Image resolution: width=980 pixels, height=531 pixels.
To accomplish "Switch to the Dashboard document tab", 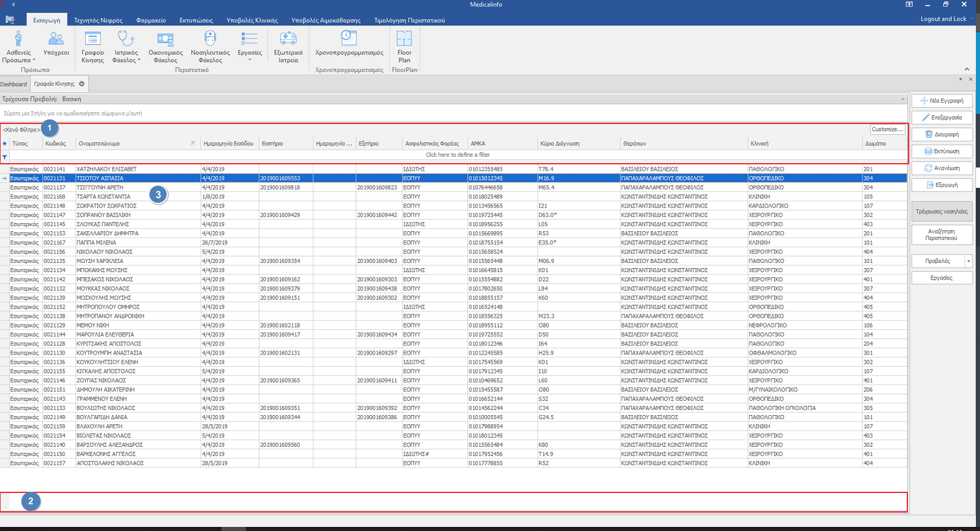I will (14, 84).
